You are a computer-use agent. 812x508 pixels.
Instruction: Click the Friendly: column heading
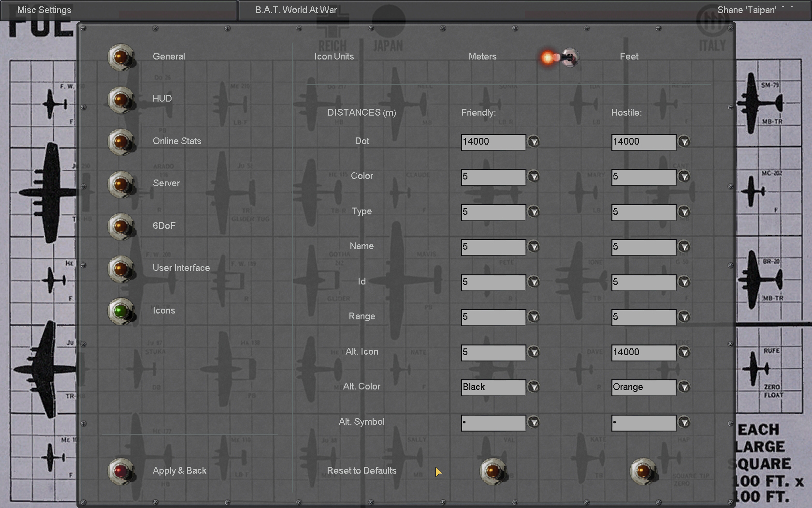coord(478,113)
